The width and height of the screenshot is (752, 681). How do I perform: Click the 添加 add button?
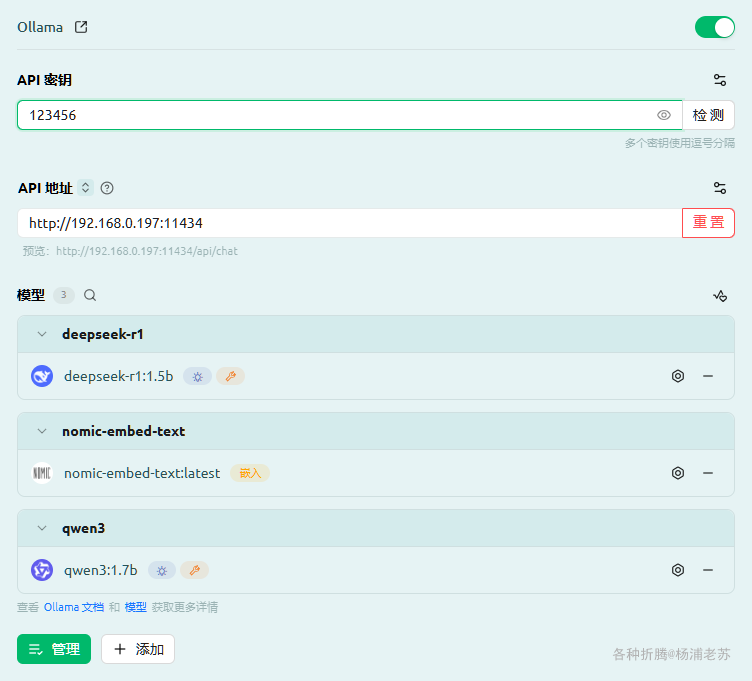pyautogui.click(x=138, y=649)
